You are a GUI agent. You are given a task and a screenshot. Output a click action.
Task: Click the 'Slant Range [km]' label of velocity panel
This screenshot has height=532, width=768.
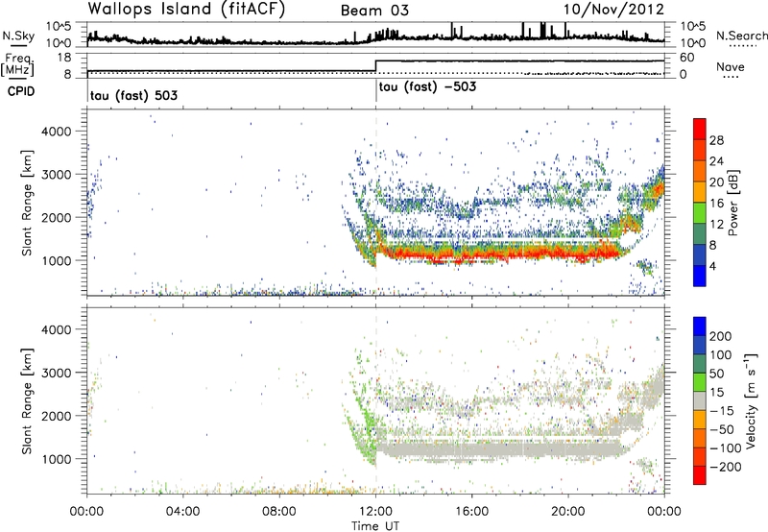click(27, 401)
